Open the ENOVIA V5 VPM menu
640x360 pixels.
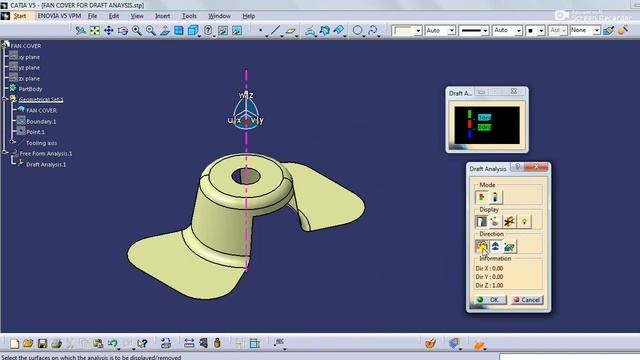pos(59,16)
